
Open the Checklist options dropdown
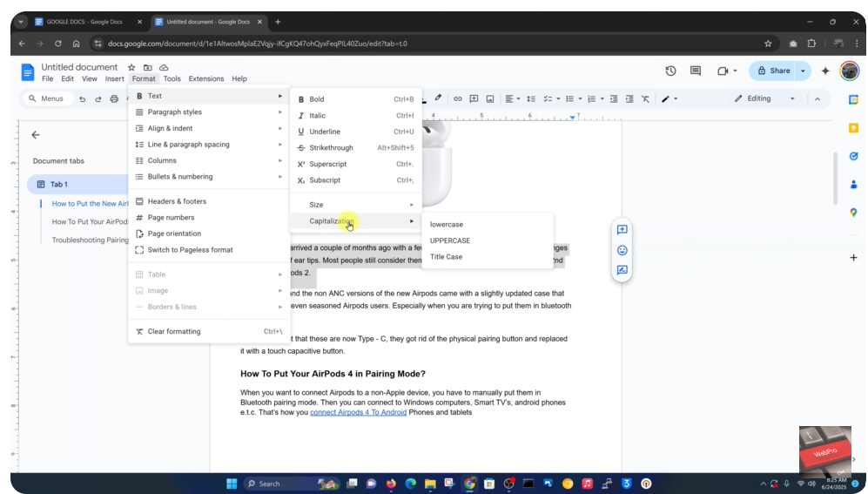point(558,99)
